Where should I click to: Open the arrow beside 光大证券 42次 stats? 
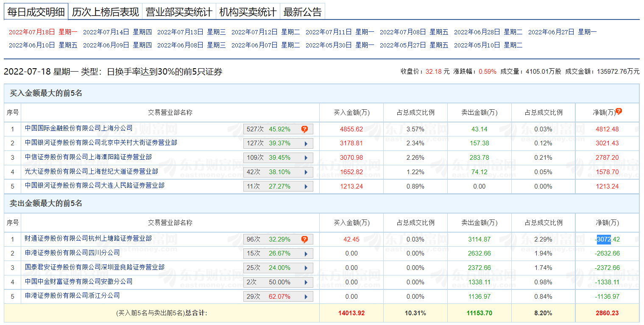tap(306, 172)
